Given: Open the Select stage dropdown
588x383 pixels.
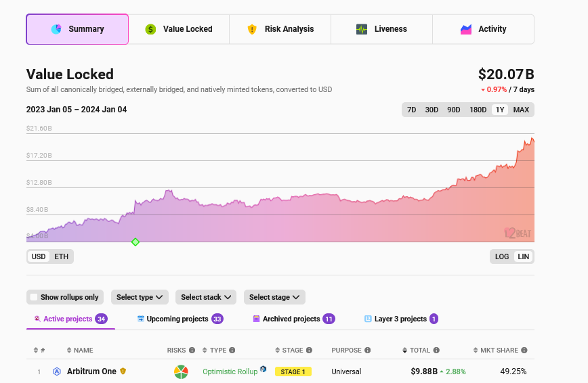Looking at the screenshot, I should (x=274, y=297).
